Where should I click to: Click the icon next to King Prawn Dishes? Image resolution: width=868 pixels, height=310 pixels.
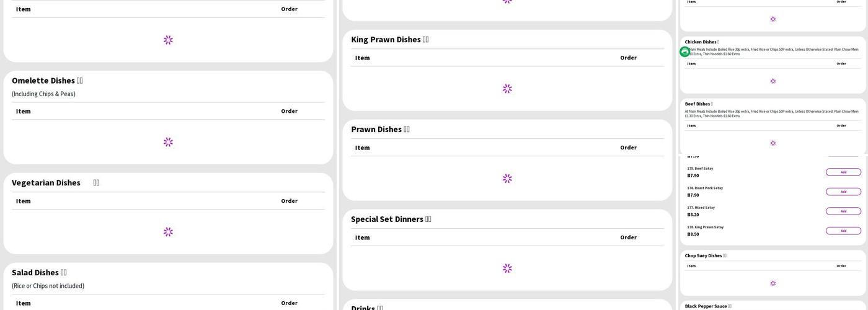click(x=426, y=40)
